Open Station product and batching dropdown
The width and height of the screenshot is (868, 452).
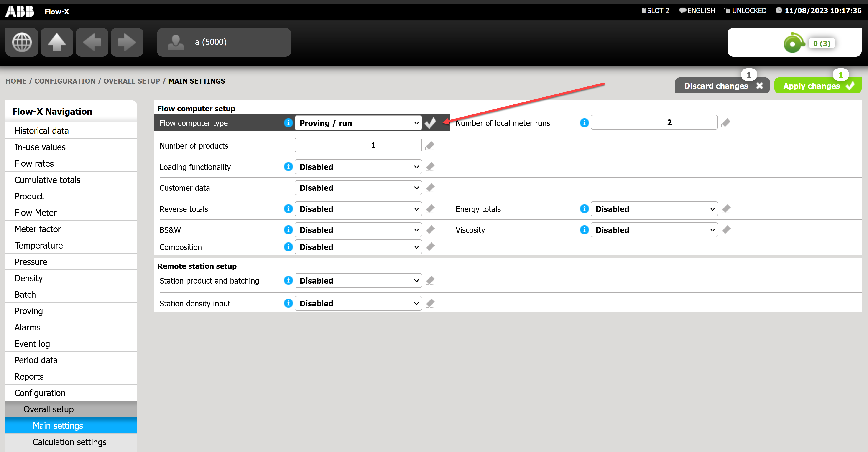(x=358, y=281)
